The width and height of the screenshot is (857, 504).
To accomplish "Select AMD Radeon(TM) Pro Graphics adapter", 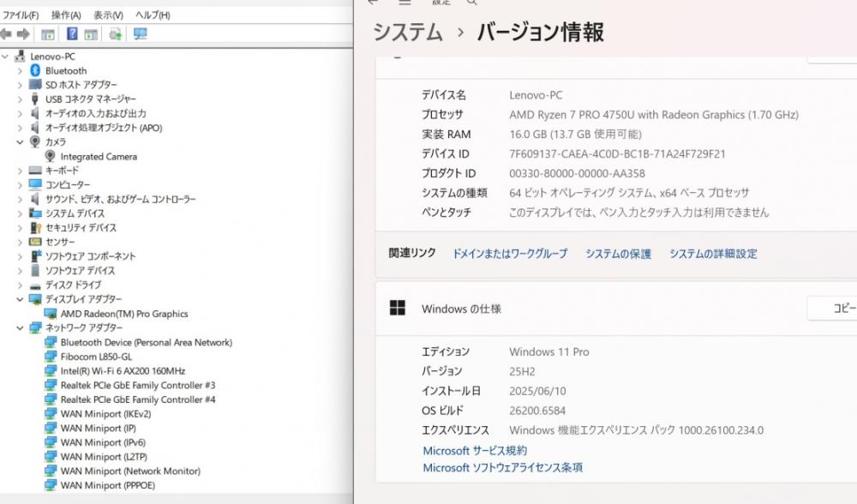I will (124, 314).
